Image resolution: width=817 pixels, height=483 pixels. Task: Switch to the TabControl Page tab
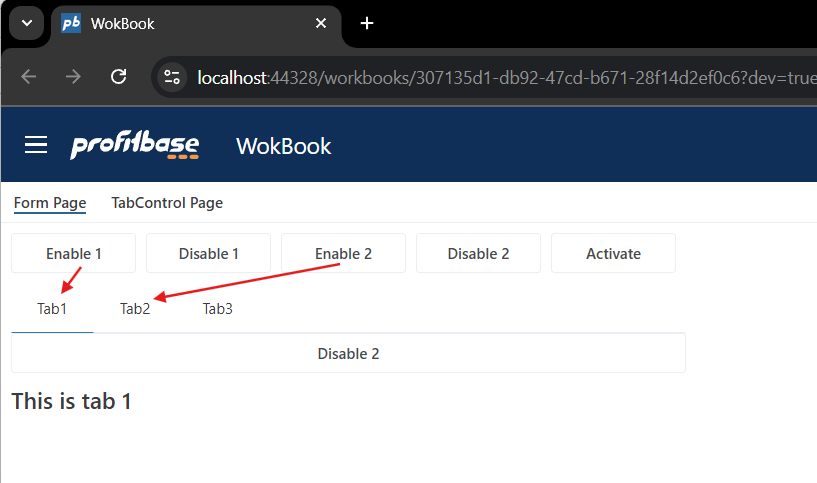[167, 203]
